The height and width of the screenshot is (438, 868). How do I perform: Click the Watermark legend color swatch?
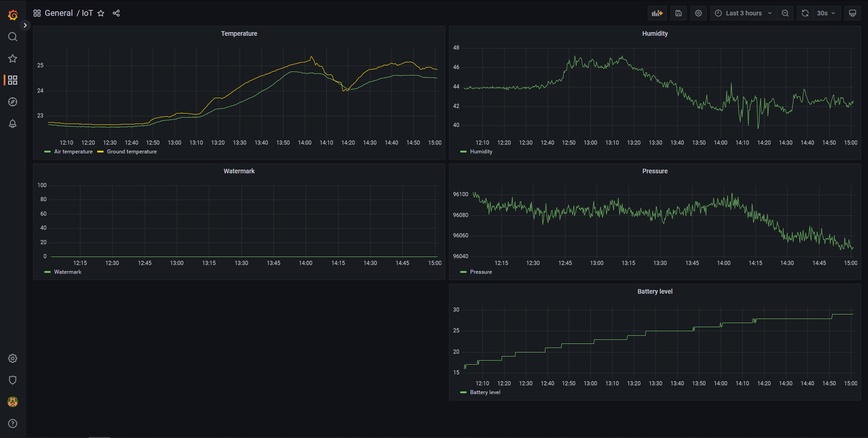[x=47, y=272]
